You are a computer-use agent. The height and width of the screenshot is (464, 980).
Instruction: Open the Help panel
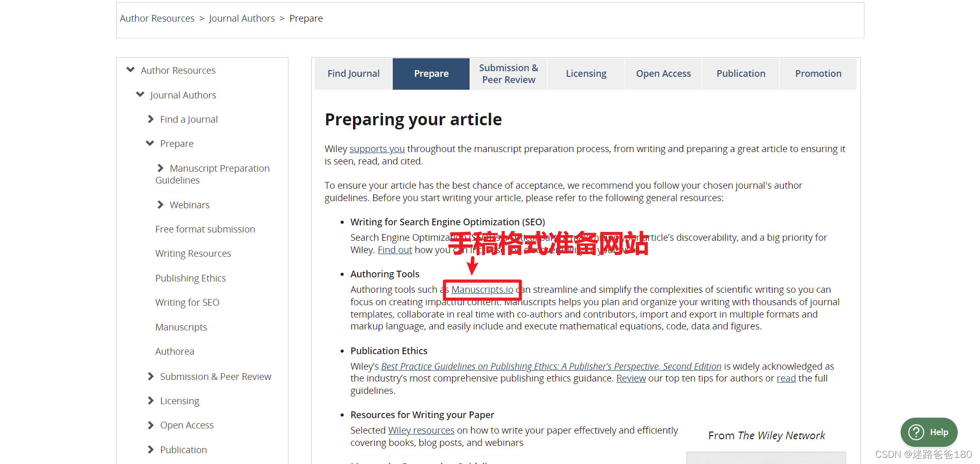928,432
